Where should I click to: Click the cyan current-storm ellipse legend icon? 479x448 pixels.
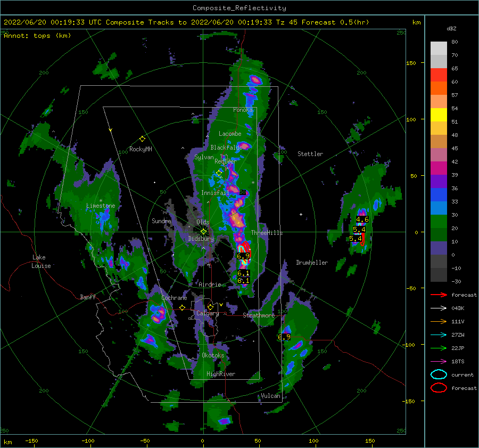439,374
